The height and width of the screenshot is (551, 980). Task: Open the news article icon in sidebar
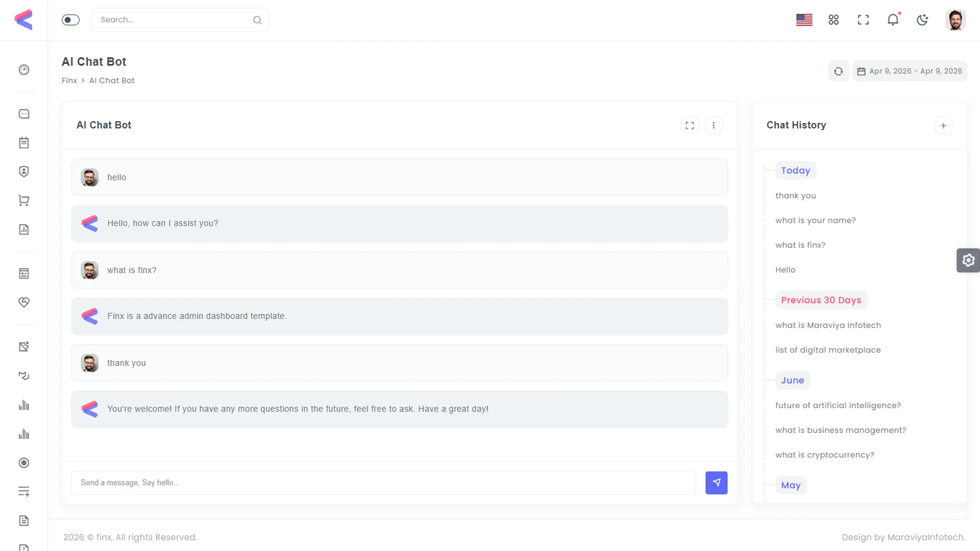(x=24, y=274)
